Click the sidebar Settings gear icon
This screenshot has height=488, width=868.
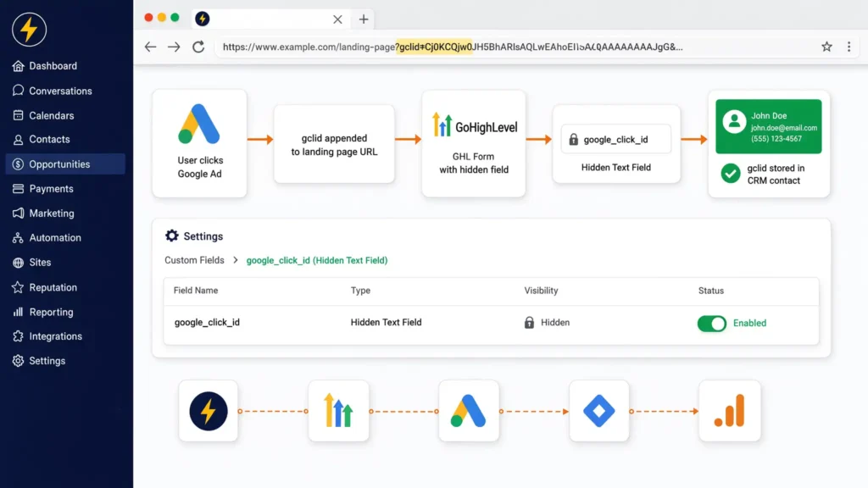tap(19, 361)
